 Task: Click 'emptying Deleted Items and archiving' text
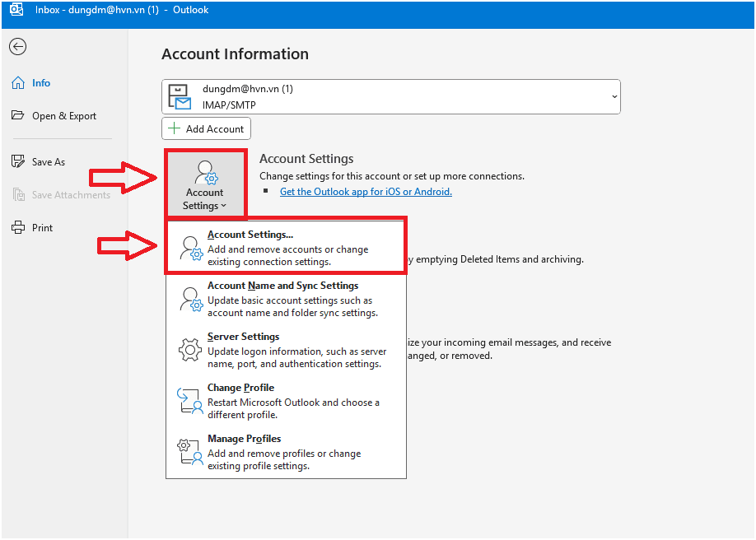(500, 259)
